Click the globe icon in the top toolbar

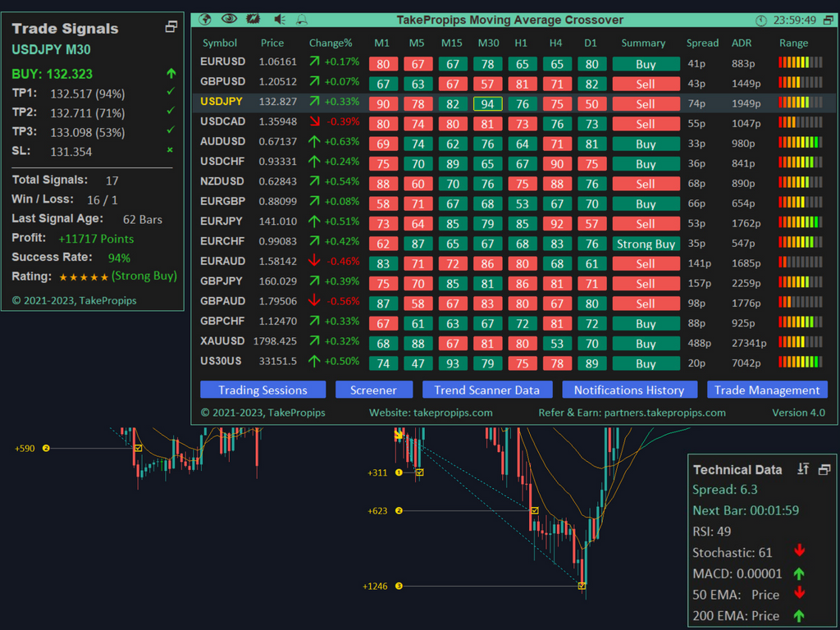tap(204, 19)
